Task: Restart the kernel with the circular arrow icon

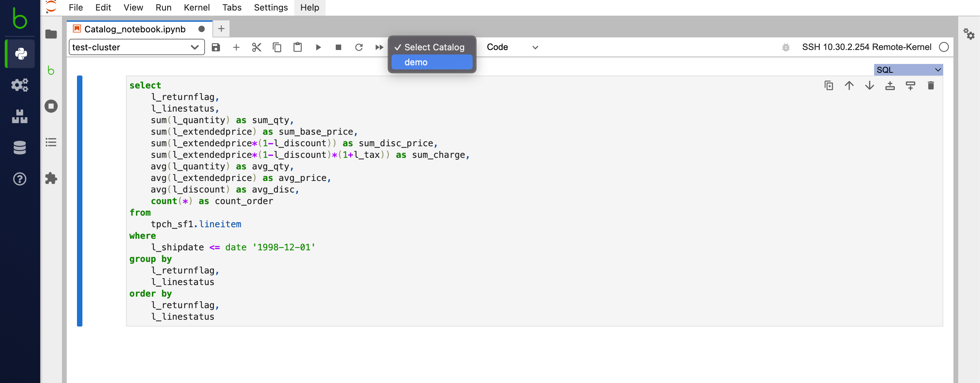Action: click(358, 47)
